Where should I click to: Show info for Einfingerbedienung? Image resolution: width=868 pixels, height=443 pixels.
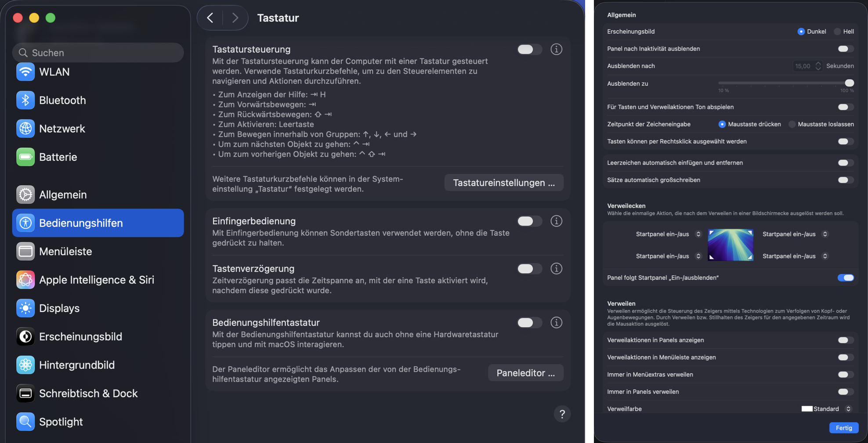point(556,221)
